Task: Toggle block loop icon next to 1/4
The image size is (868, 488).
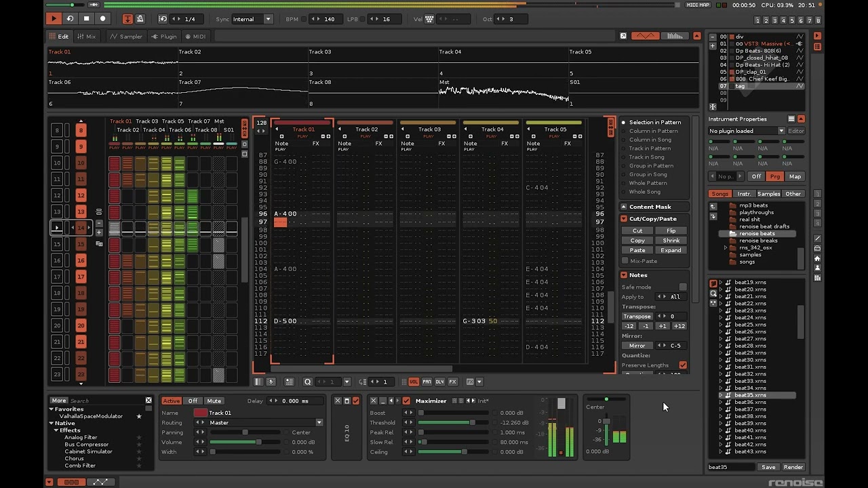Action: [x=163, y=19]
